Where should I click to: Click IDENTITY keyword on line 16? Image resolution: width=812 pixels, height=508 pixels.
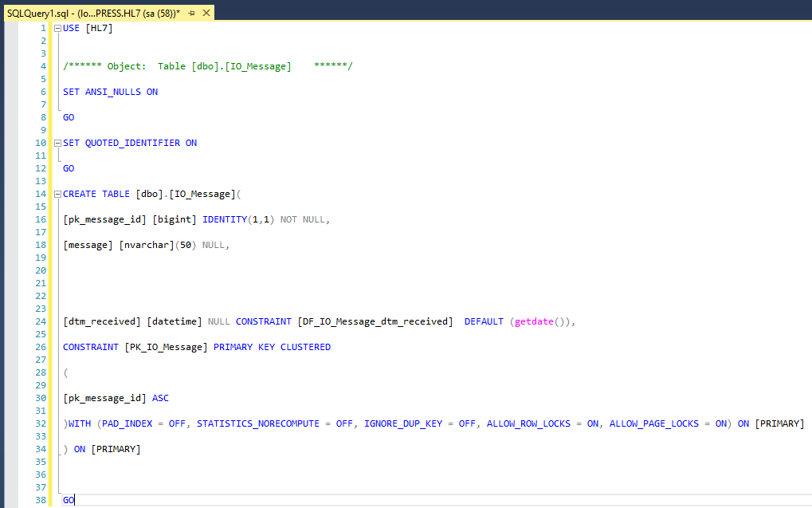225,219
